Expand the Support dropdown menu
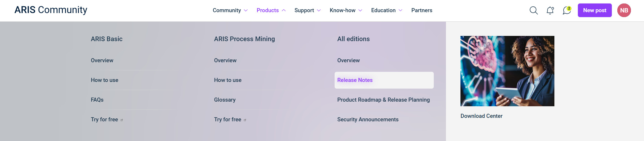 click(308, 10)
